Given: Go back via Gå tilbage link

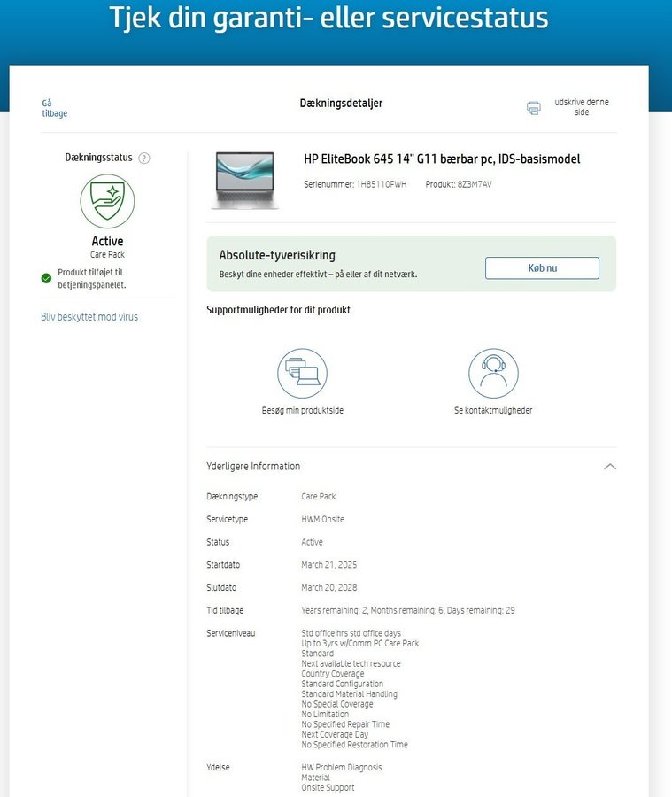Looking at the screenshot, I should 54,108.
